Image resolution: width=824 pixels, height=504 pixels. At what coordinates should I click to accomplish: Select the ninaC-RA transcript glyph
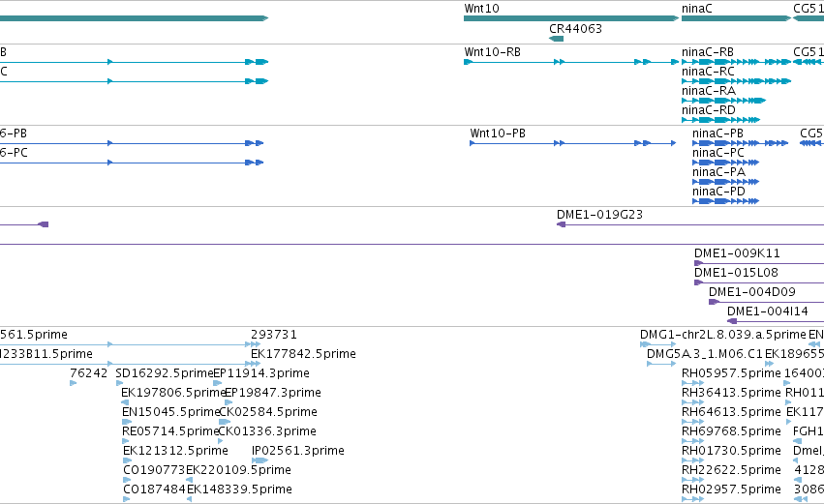[723, 101]
